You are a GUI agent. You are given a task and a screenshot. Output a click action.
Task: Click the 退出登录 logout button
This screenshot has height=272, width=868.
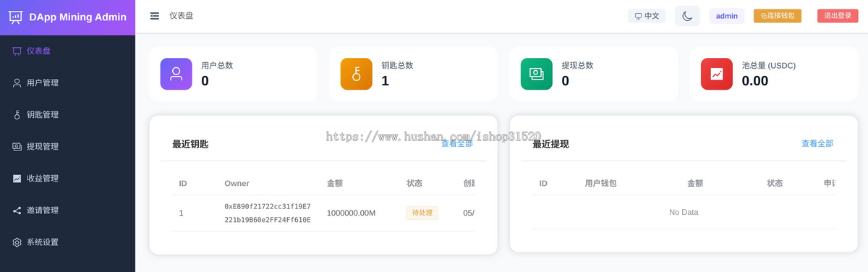pyautogui.click(x=838, y=16)
